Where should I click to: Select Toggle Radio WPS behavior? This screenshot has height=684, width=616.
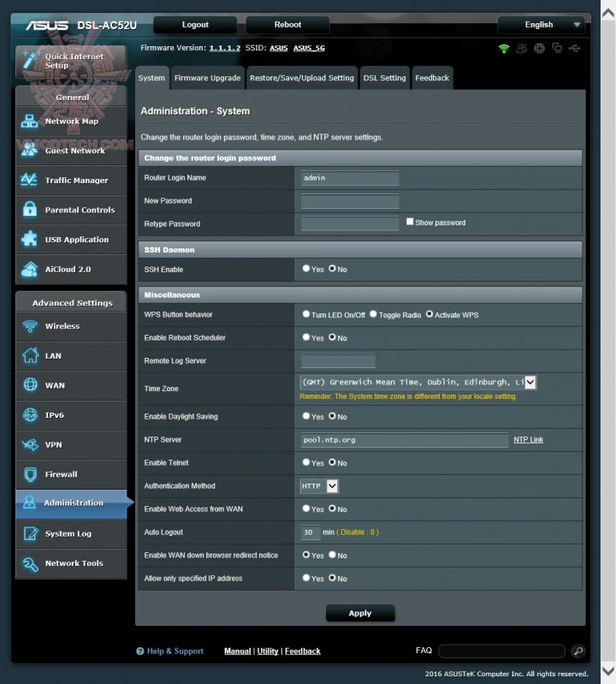(373, 314)
